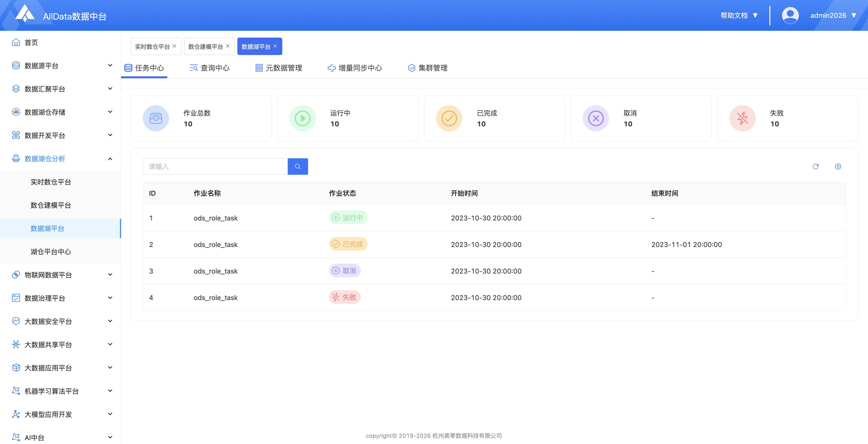Click the 已完成 checkmark circle icon
The height and width of the screenshot is (444, 868).
pyautogui.click(x=449, y=118)
